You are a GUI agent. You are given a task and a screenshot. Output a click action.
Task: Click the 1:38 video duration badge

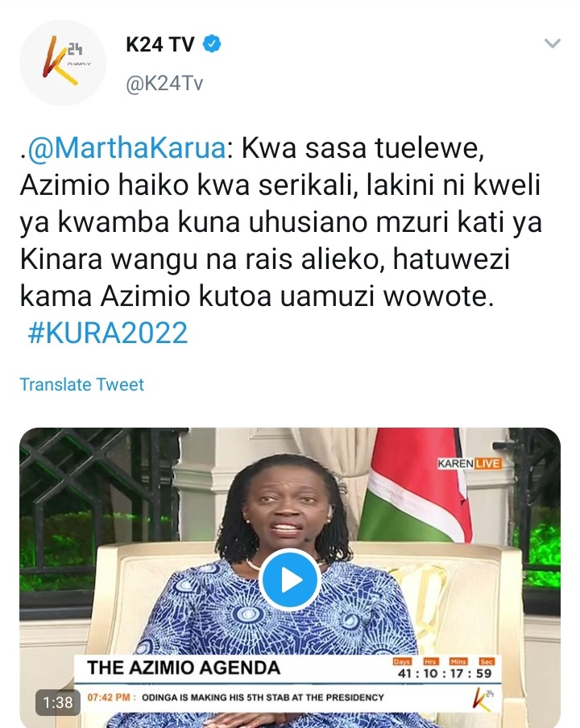(58, 702)
